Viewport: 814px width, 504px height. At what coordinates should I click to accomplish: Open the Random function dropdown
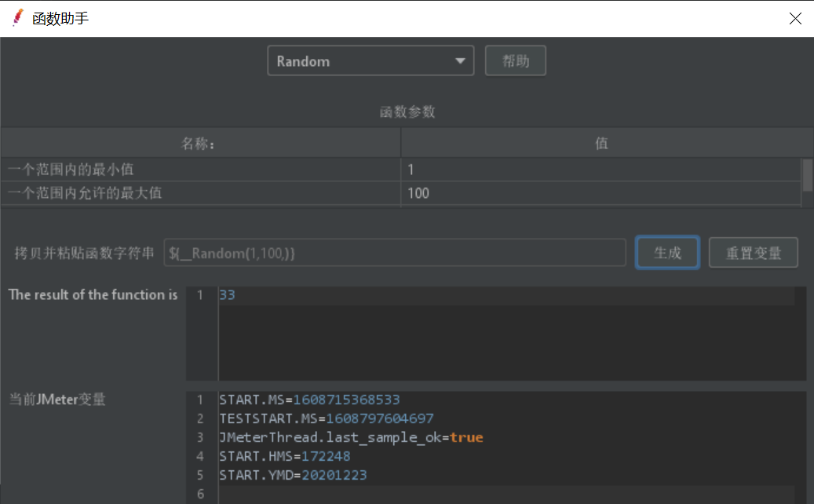coord(370,61)
